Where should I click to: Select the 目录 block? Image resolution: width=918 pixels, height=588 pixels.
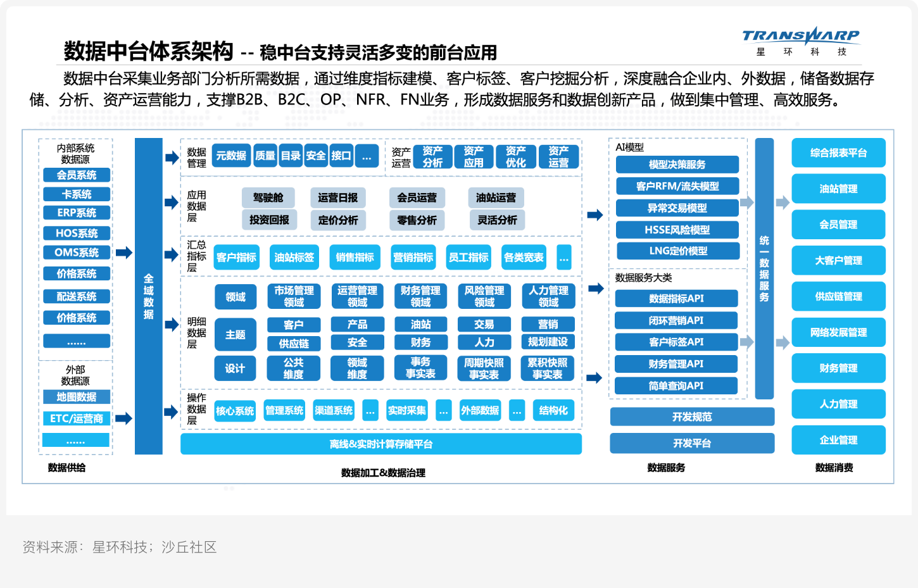(x=291, y=156)
